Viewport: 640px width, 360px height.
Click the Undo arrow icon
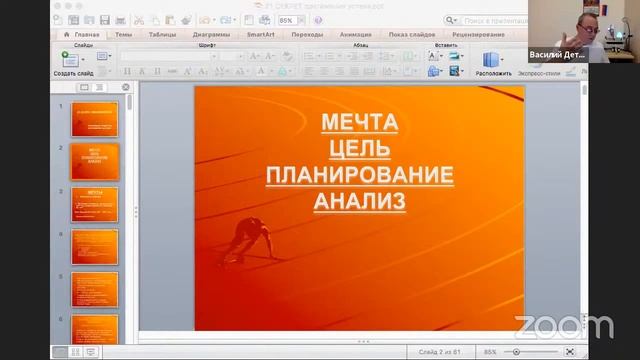(204, 20)
